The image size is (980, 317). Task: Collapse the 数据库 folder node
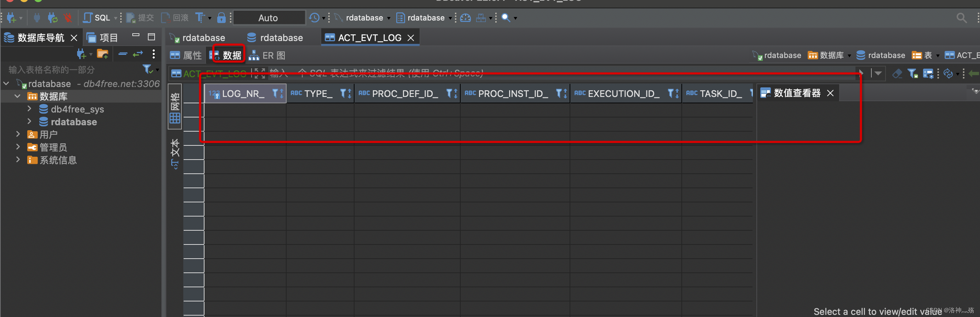[17, 96]
